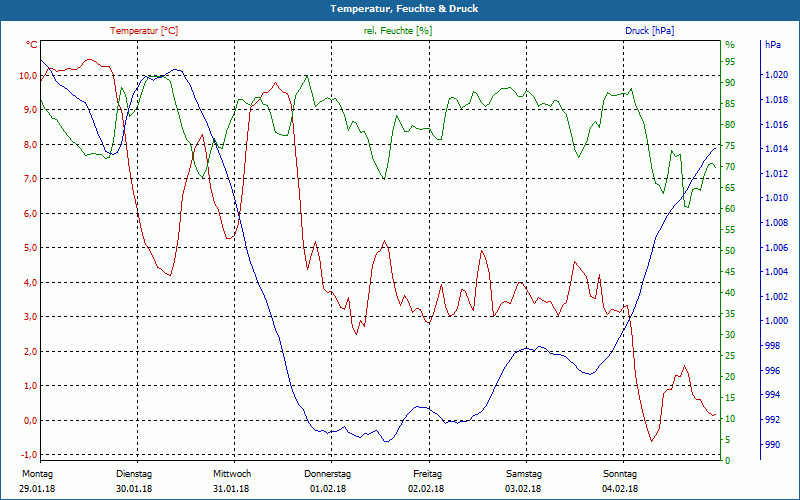Select the blue "Druck [hPa]" legend label
The image size is (800, 500).
649,31
